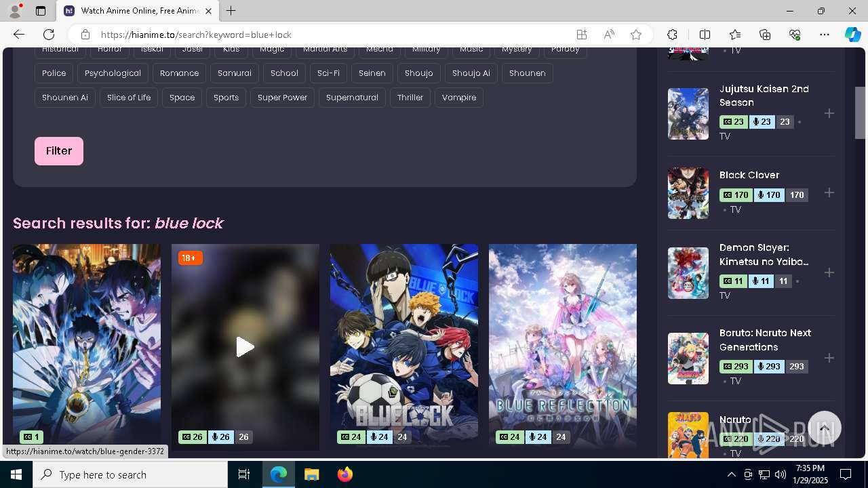
Task: Select the Shounen genre tag
Action: (x=527, y=73)
